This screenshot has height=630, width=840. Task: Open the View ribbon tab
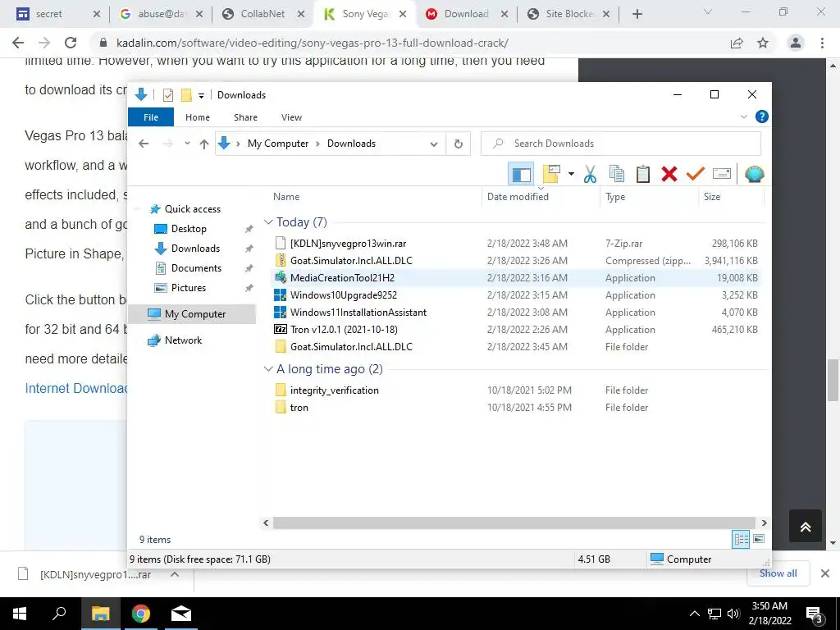[291, 116]
